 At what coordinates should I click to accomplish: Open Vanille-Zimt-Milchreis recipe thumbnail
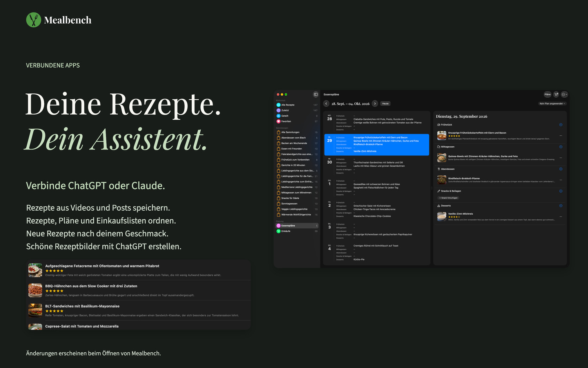coord(442,217)
